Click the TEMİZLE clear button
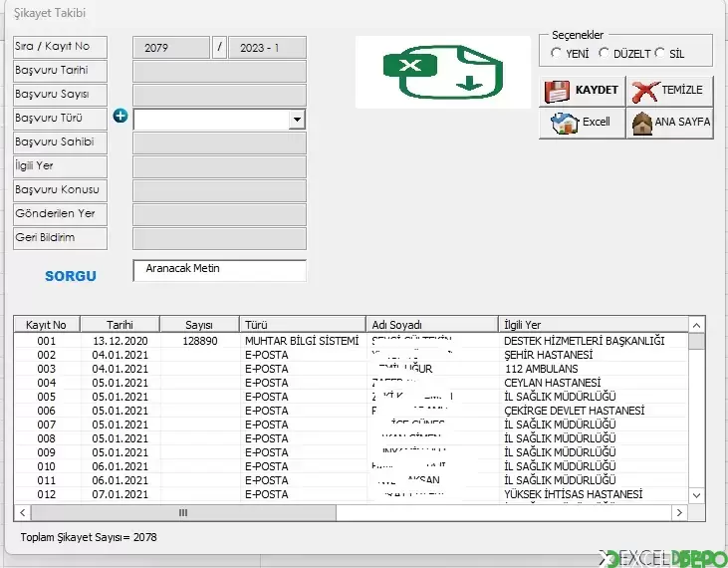Screen dimensions: 728x568 pyautogui.click(x=669, y=91)
